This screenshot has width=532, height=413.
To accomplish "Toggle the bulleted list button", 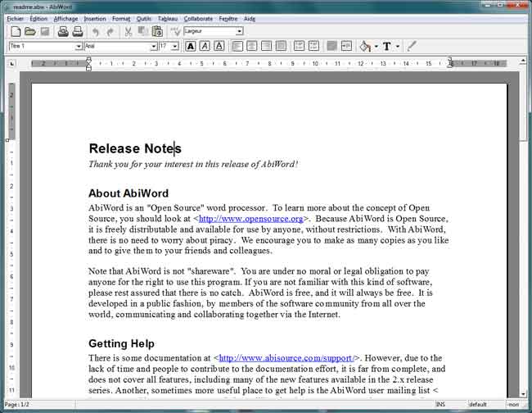I will pyautogui.click(x=313, y=46).
